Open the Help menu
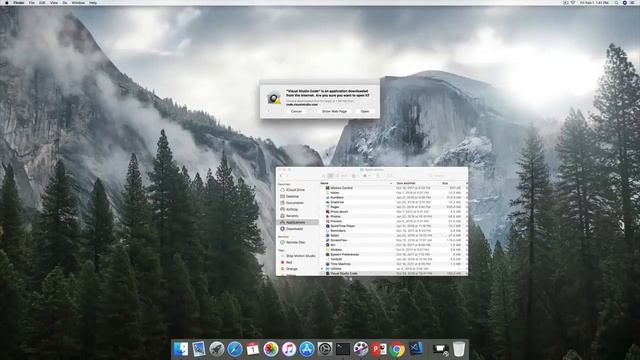This screenshot has height=360, width=640. click(x=93, y=2)
